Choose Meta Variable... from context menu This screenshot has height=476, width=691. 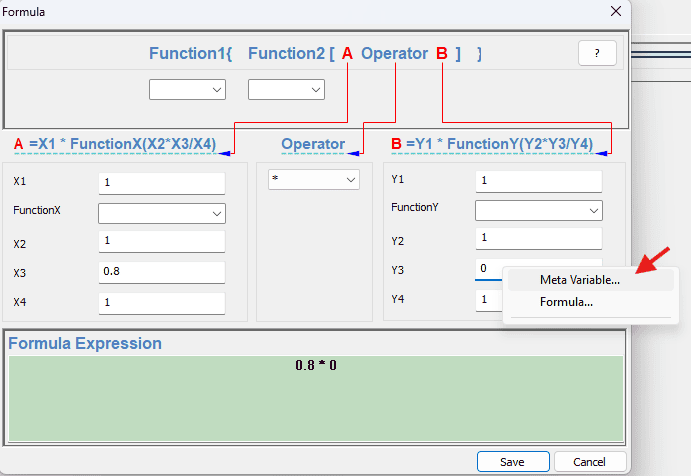click(x=591, y=280)
